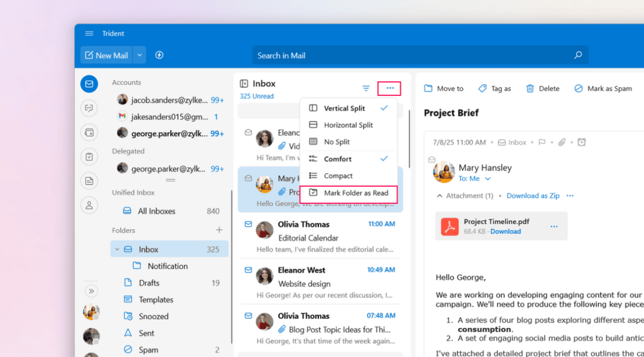Toggle the flag on the Project Brief message
Screen dimensions: 644x357
tap(542, 142)
